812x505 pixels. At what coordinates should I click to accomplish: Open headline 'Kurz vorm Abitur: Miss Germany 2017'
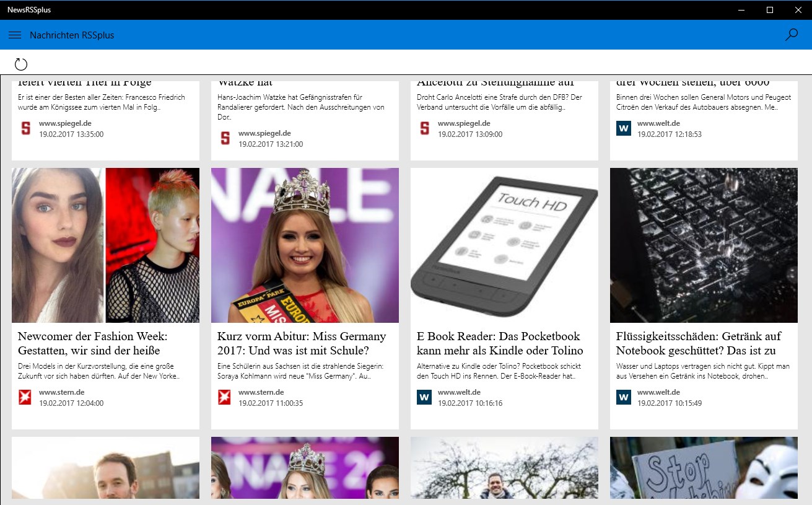click(302, 343)
